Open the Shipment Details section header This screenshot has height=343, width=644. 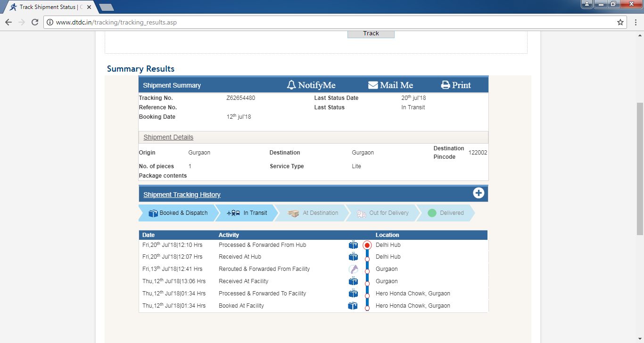[x=168, y=137]
